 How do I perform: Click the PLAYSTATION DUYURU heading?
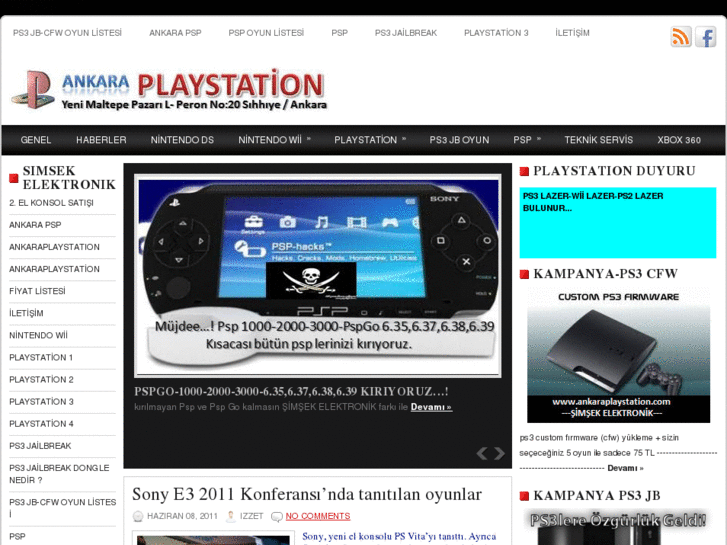coord(614,171)
